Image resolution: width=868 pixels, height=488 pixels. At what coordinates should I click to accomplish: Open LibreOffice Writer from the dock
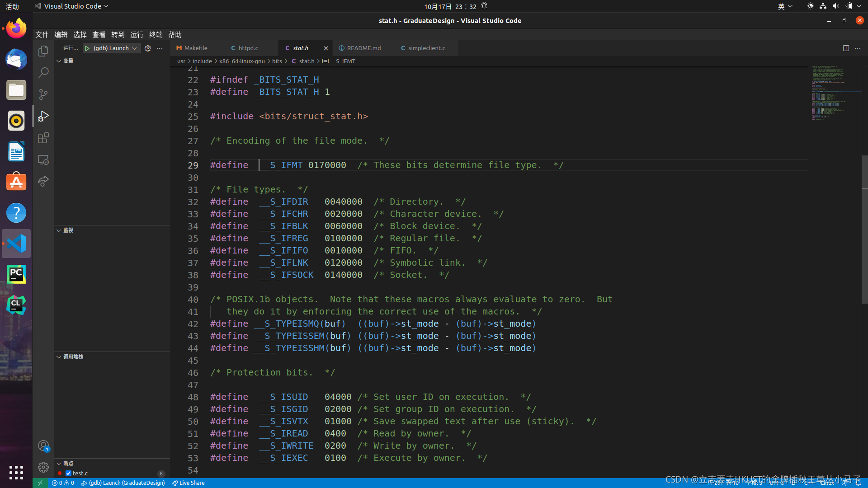coord(16,152)
